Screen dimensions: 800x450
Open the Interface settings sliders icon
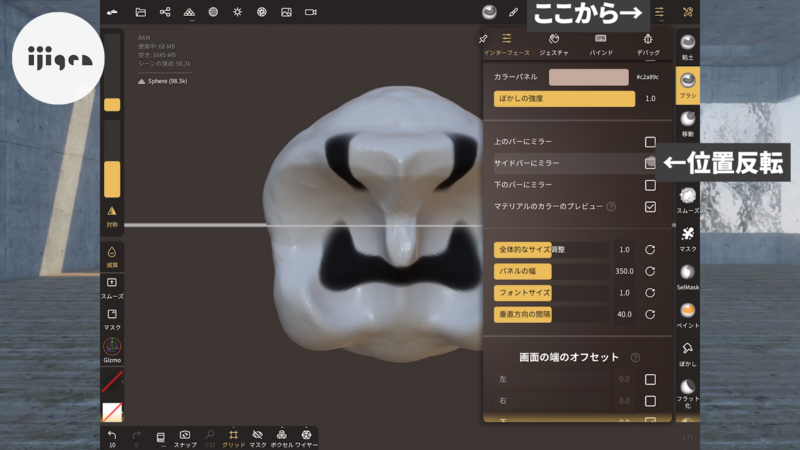pyautogui.click(x=660, y=12)
